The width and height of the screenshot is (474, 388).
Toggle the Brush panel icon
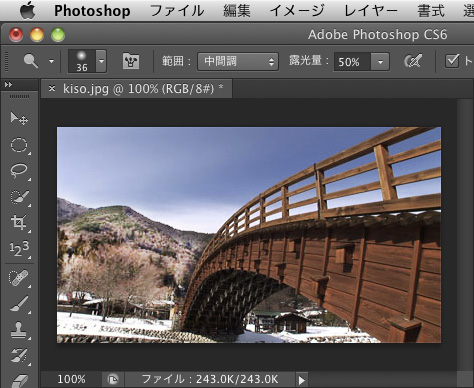(x=131, y=61)
